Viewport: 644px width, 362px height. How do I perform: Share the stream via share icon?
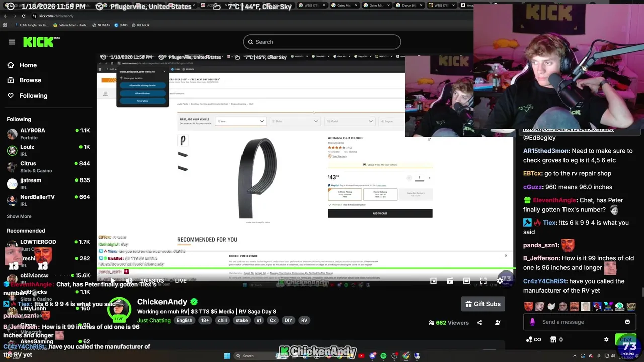click(x=479, y=323)
